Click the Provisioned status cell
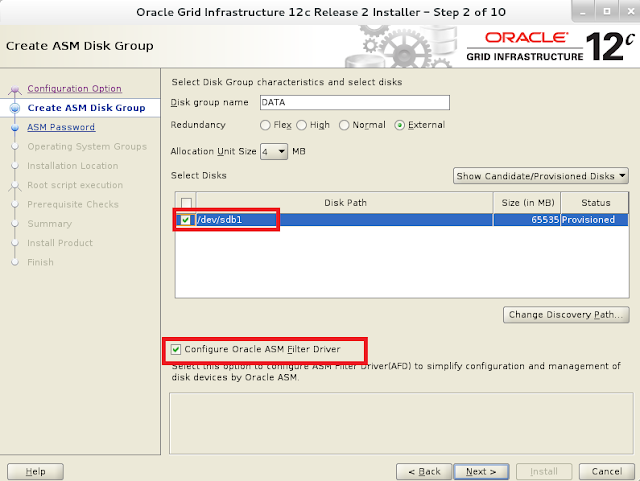The width and height of the screenshot is (640, 481). pos(595,220)
